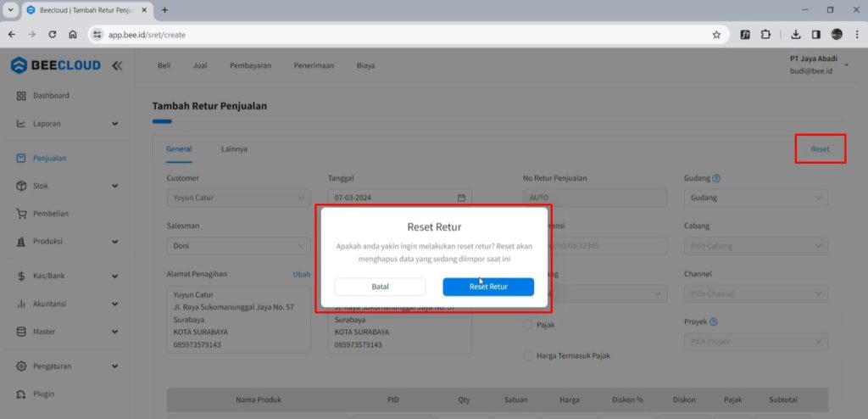Open the Pilih Channel dropdown
868x419 pixels.
point(756,293)
